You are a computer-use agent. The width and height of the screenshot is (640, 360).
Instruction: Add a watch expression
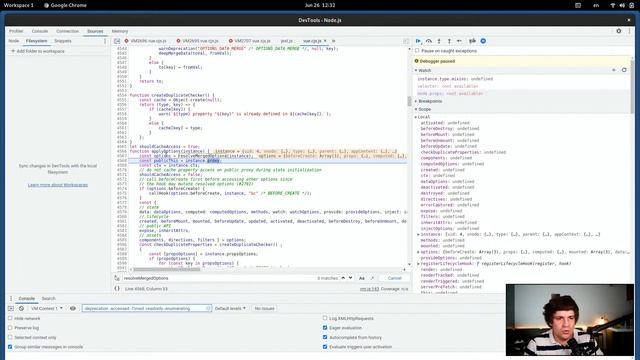pos(613,70)
